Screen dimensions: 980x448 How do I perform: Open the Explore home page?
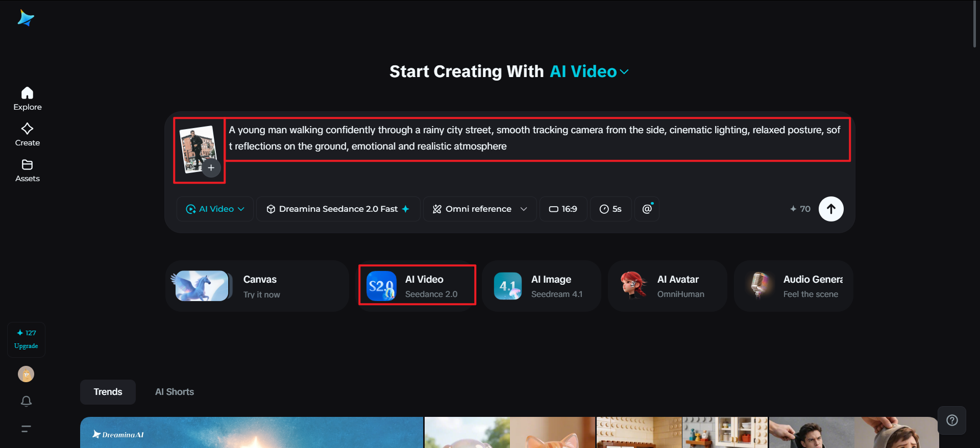28,99
